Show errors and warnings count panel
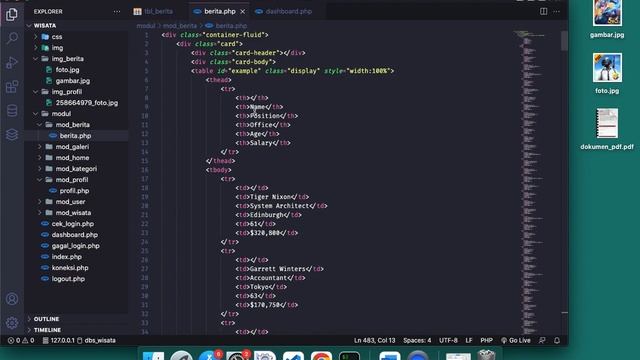Screen dimensions: 640x360 [x=21, y=340]
